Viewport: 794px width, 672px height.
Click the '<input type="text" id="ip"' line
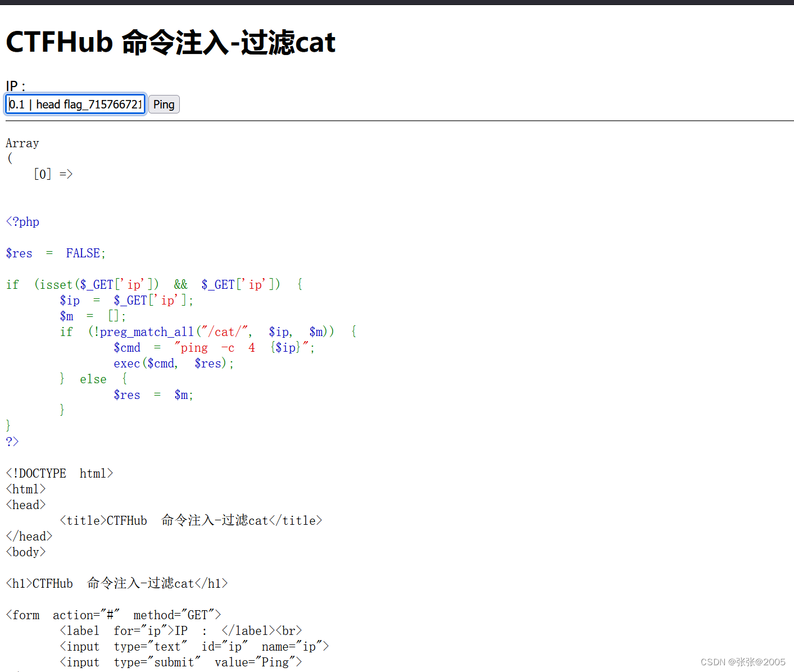click(x=194, y=647)
